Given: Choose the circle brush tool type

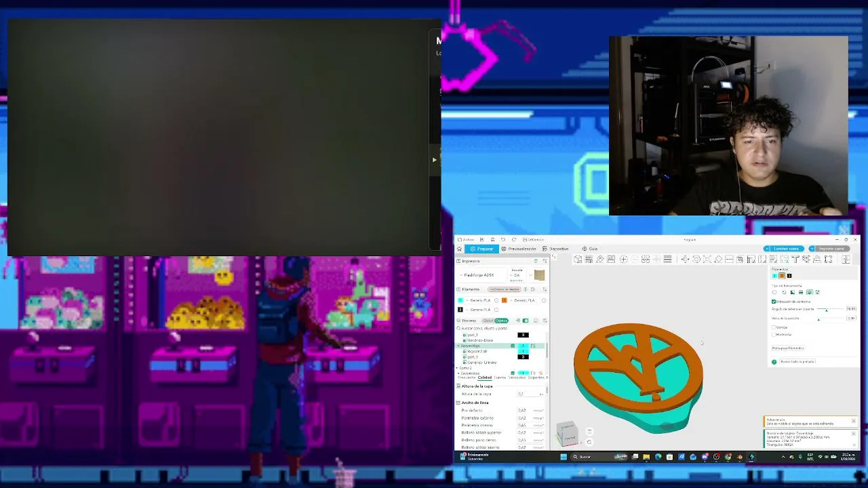Looking at the screenshot, I should [775, 292].
